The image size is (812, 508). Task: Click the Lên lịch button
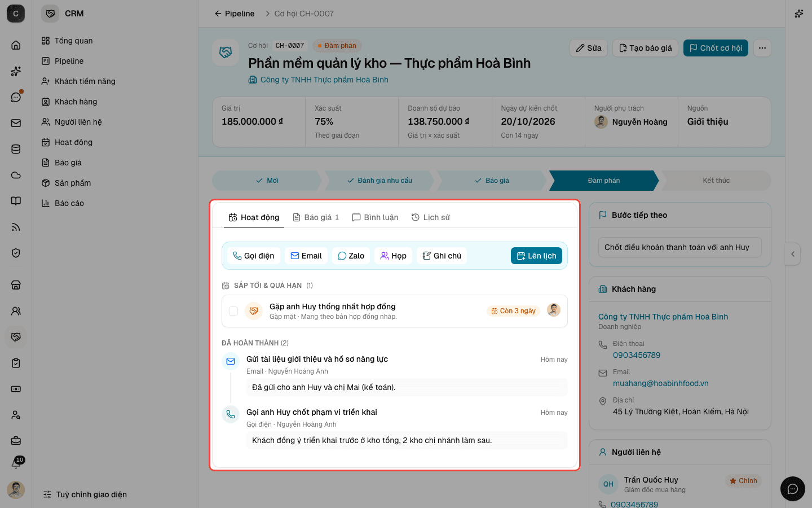click(536, 256)
